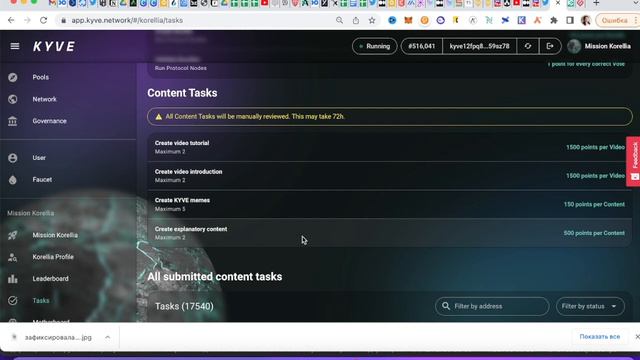Open the Leaderboard page
Screen dimensions: 640x360
pos(50,279)
